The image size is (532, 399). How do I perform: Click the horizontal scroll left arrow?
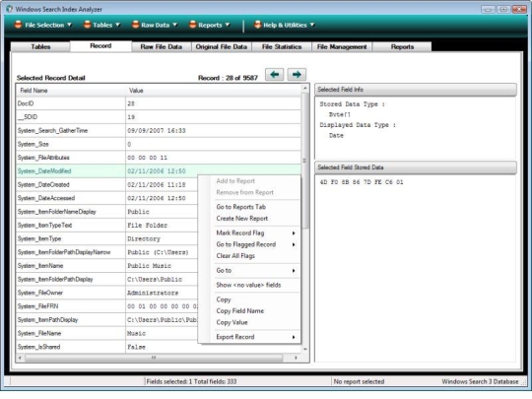click(20, 358)
